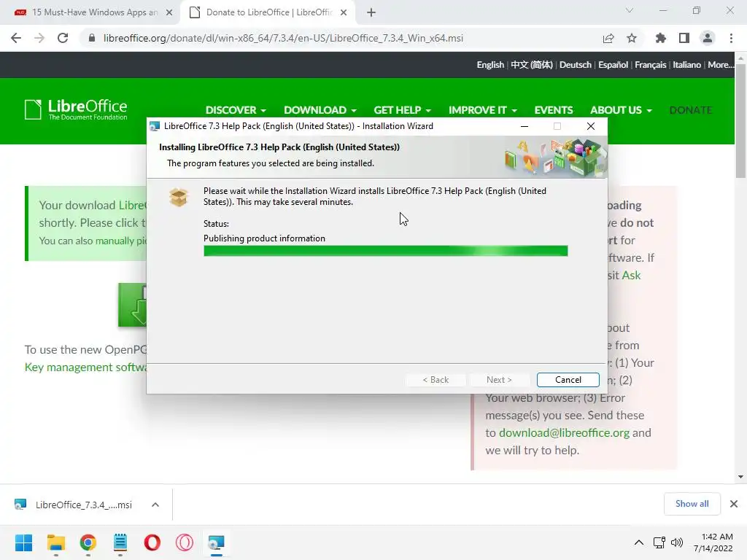Open the Chrome profile avatar
This screenshot has height=560, width=747.
[708, 38]
